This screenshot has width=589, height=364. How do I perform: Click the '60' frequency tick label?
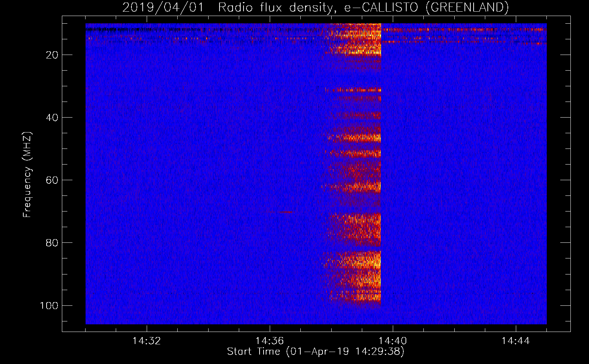click(x=52, y=180)
